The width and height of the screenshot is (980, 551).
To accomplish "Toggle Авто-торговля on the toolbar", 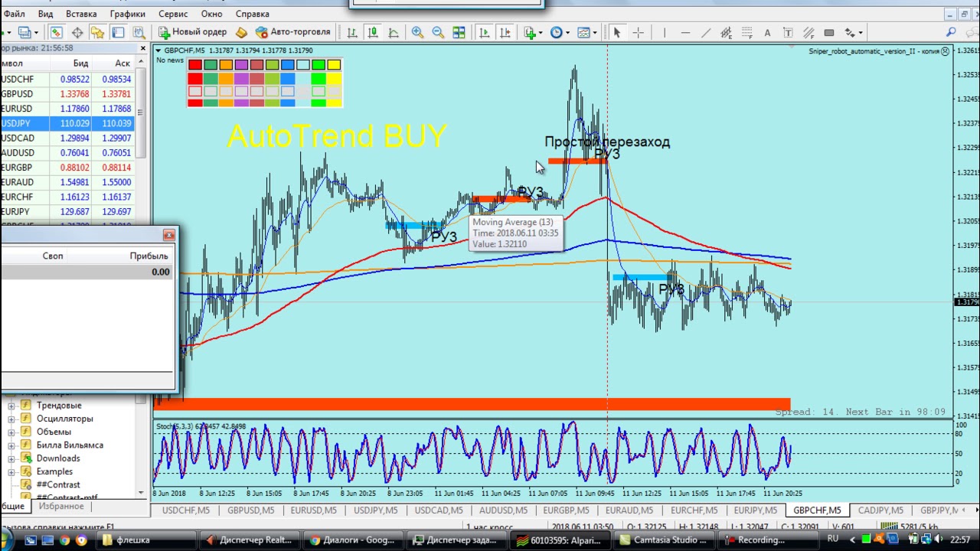I will tap(293, 32).
